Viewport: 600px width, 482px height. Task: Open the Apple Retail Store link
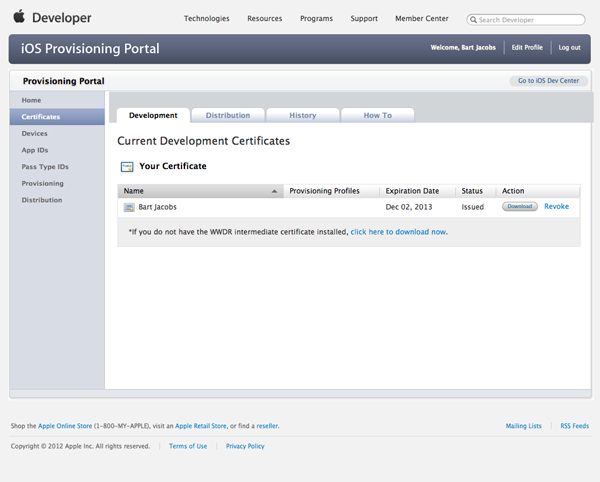point(201,426)
